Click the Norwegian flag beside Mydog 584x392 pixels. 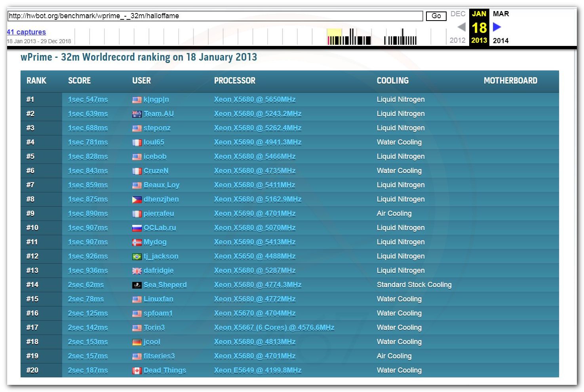(137, 242)
